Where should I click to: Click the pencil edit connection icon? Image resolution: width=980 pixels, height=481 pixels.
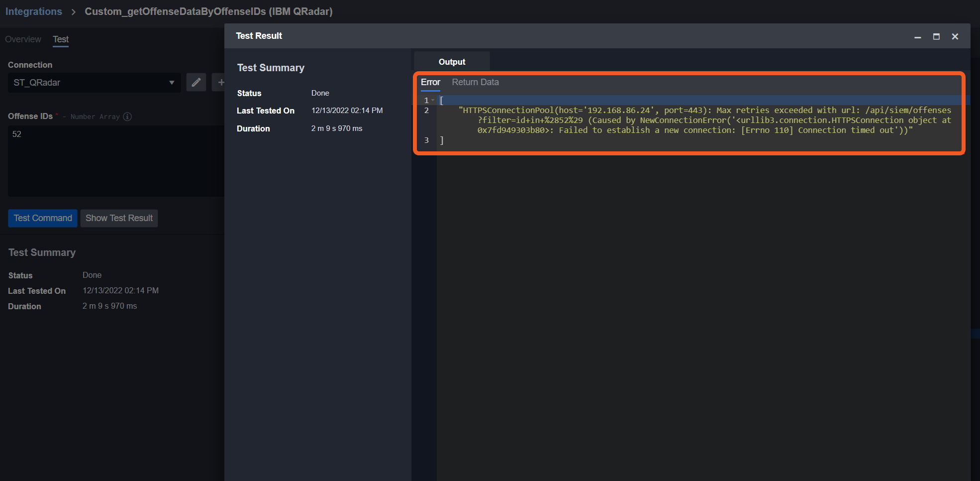[196, 82]
